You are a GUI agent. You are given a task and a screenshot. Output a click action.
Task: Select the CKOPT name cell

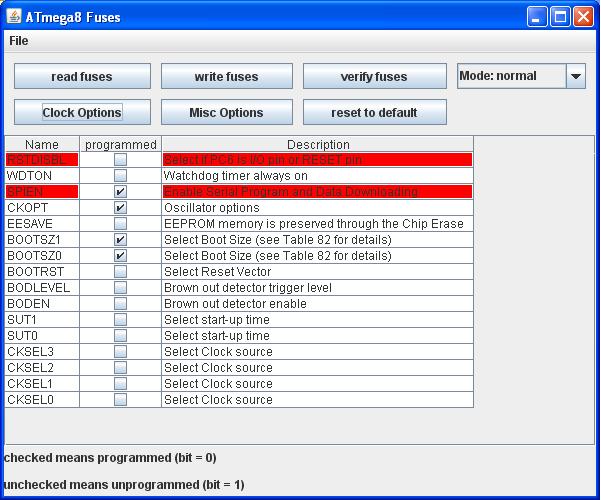click(x=42, y=207)
